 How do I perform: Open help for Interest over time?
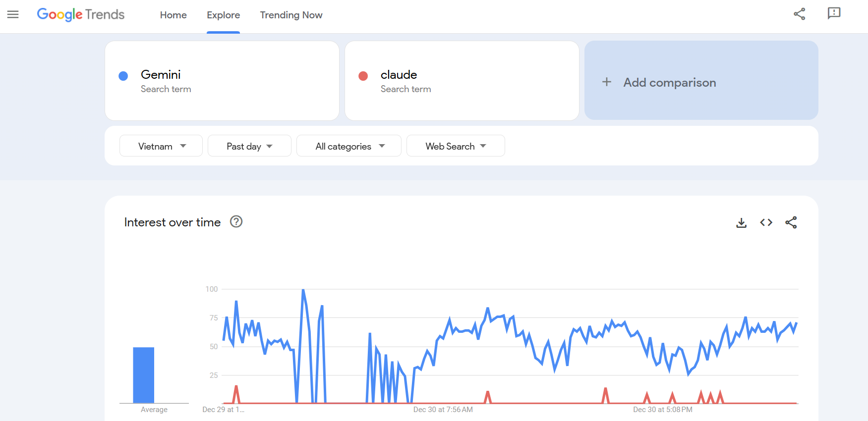point(236,222)
